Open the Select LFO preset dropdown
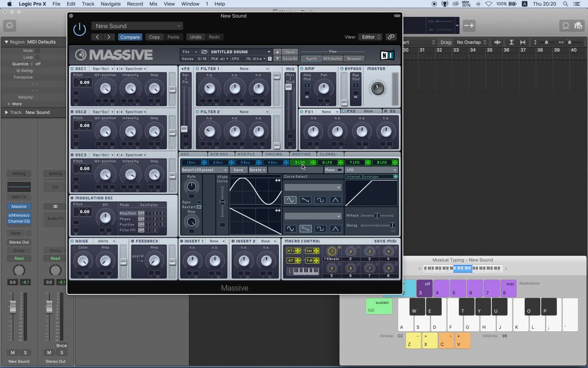 tap(204, 170)
